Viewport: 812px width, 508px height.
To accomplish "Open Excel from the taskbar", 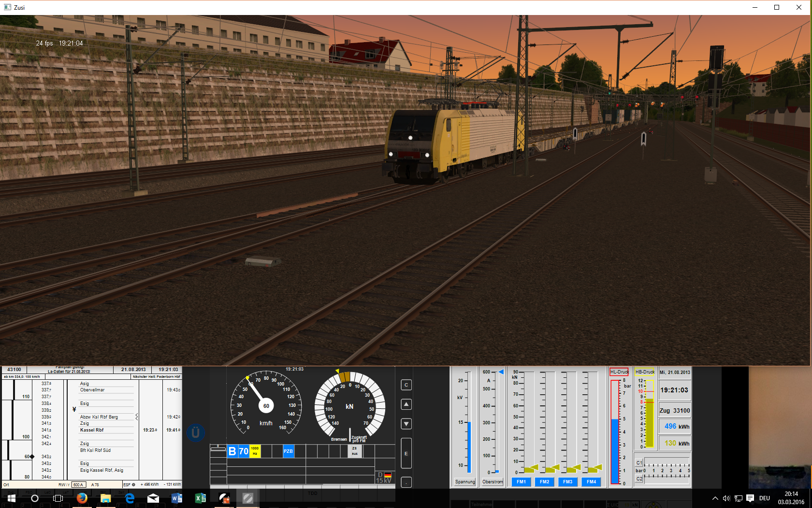I will click(200, 498).
